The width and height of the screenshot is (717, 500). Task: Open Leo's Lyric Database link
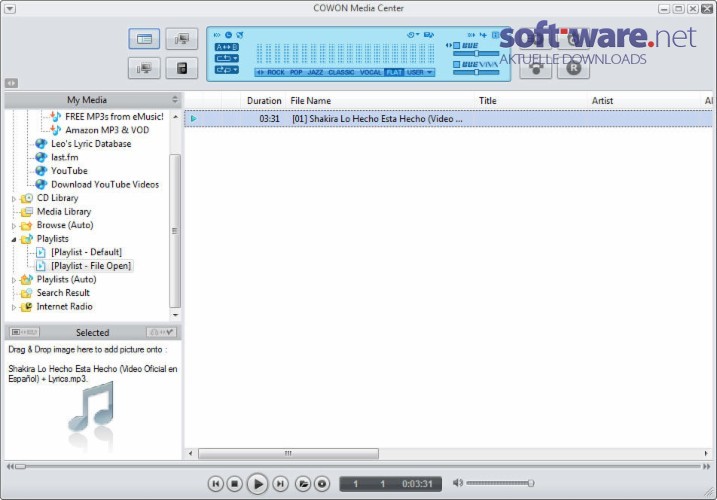click(x=91, y=144)
